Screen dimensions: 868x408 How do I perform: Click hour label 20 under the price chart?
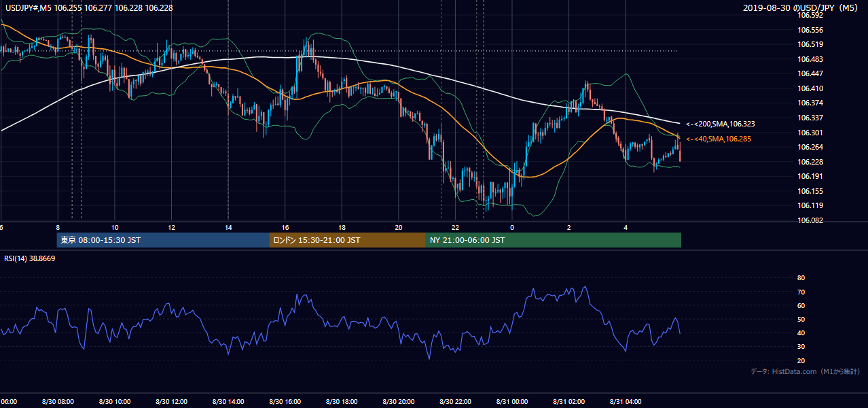(399, 227)
